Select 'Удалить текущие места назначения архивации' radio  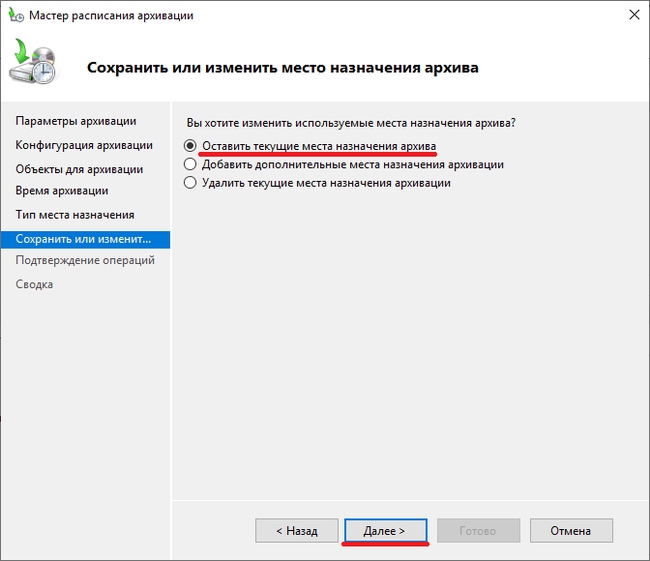(x=191, y=183)
